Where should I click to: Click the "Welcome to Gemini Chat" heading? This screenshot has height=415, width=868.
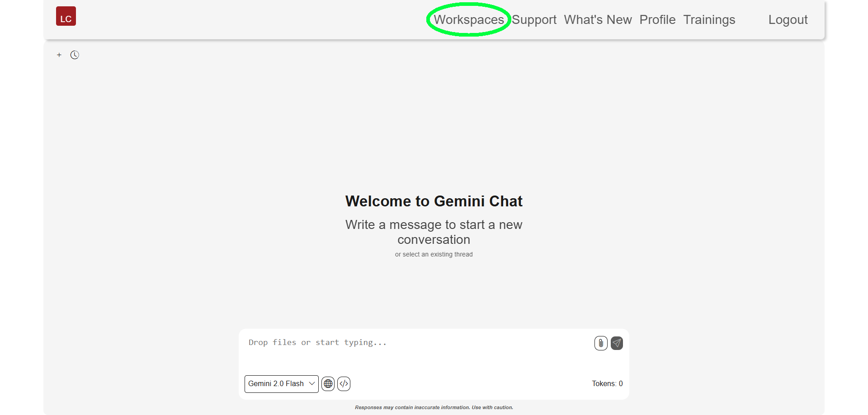[x=434, y=201]
